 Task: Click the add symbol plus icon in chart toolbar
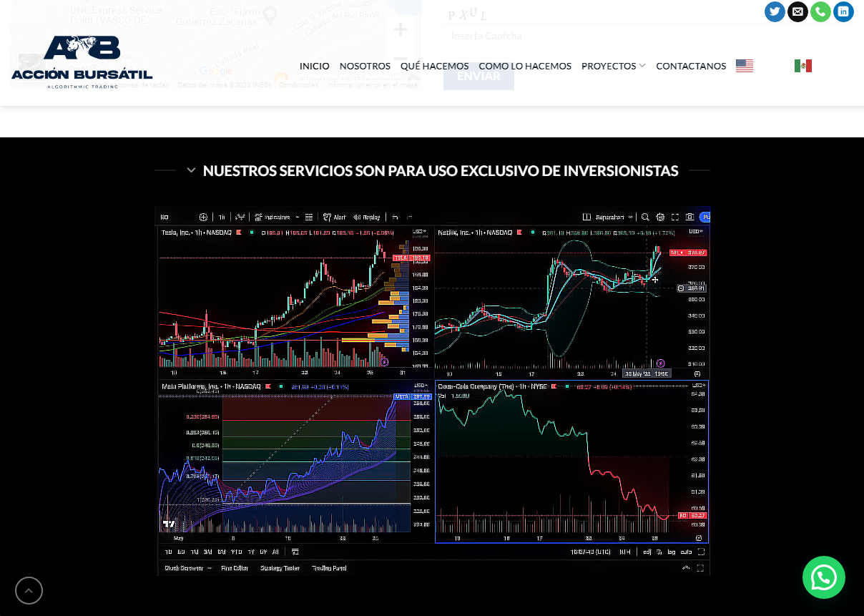(203, 217)
